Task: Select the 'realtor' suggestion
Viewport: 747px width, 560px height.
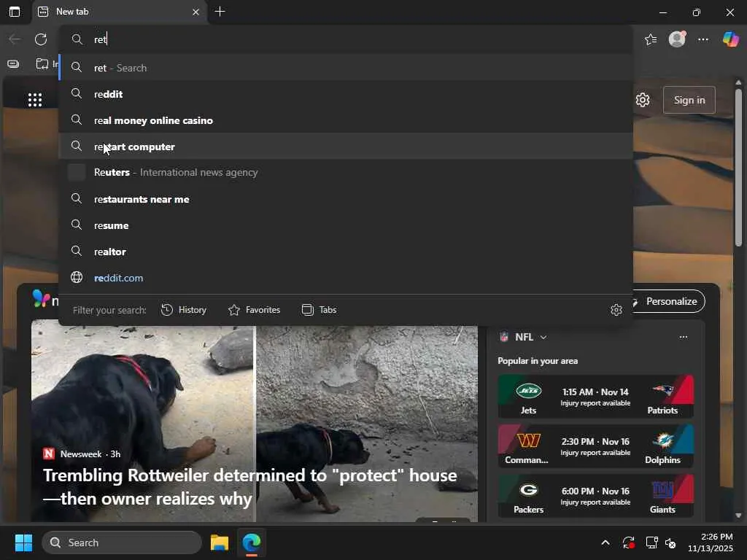Action: point(347,252)
